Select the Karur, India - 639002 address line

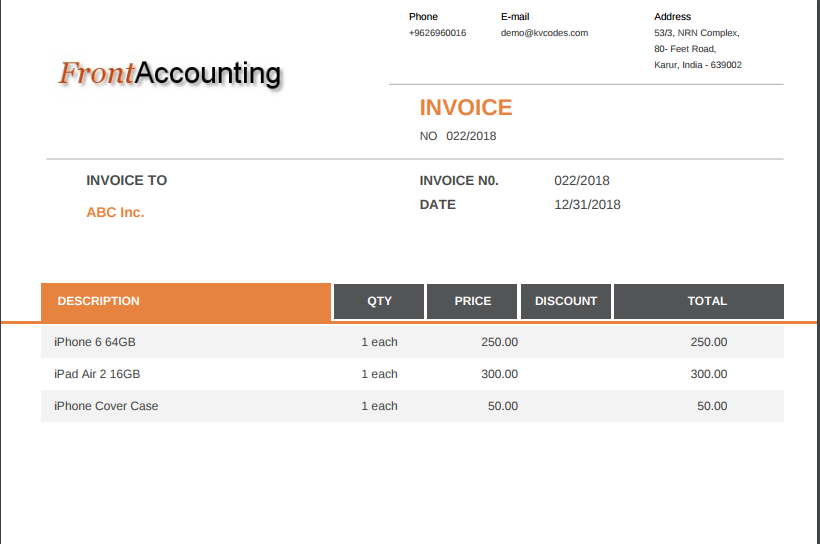[698, 65]
